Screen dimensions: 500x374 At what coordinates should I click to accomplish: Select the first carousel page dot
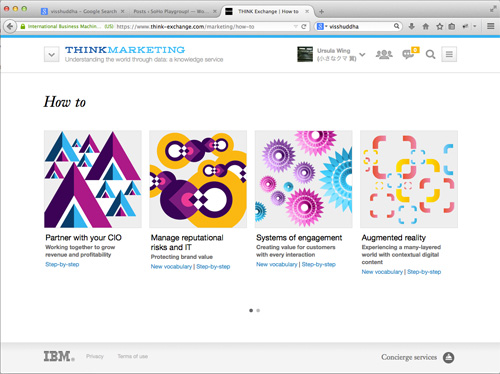pos(251,310)
